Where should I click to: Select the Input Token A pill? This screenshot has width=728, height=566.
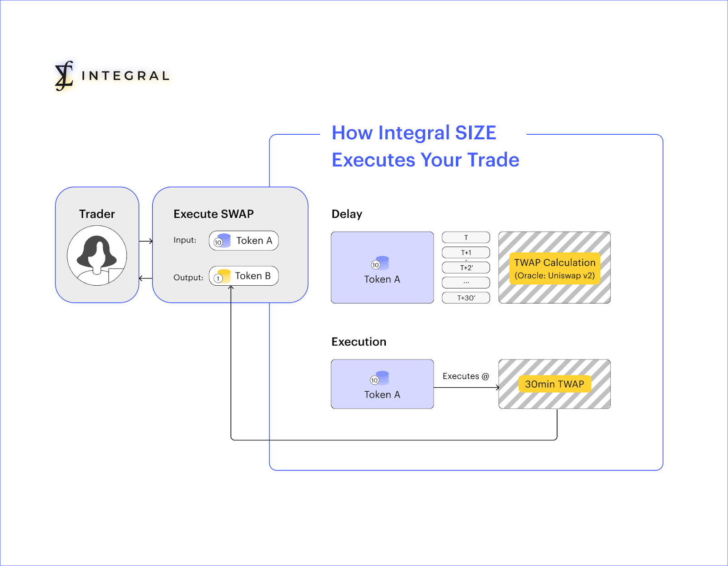click(243, 241)
